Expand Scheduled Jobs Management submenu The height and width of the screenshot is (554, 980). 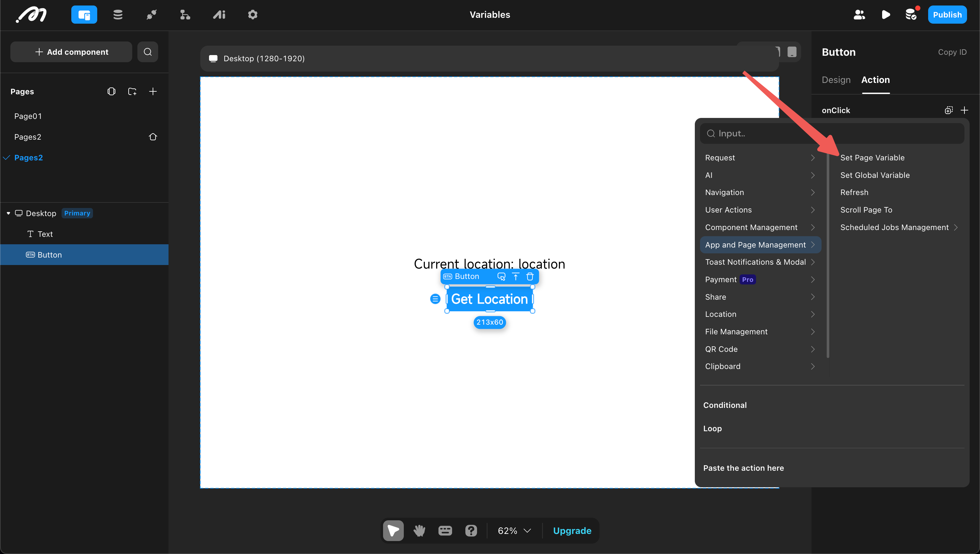(899, 227)
